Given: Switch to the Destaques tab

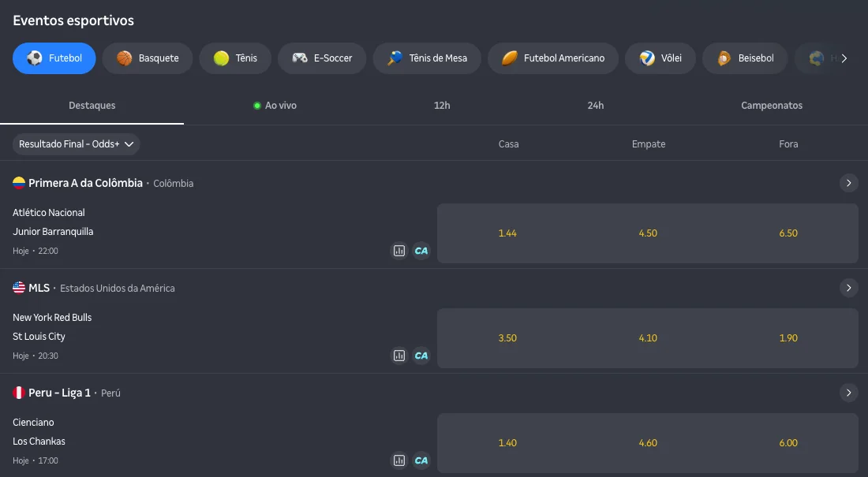Looking at the screenshot, I should [92, 105].
